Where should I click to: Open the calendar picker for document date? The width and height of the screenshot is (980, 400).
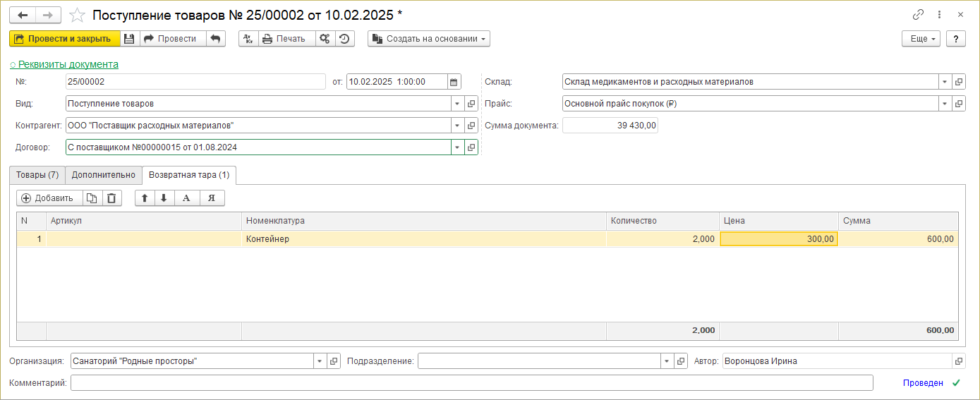click(x=454, y=82)
